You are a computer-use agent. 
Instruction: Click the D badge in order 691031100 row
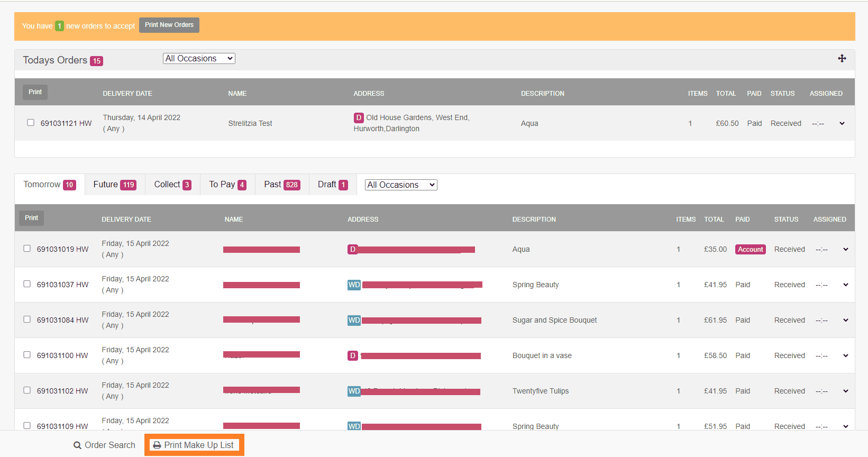tap(353, 355)
